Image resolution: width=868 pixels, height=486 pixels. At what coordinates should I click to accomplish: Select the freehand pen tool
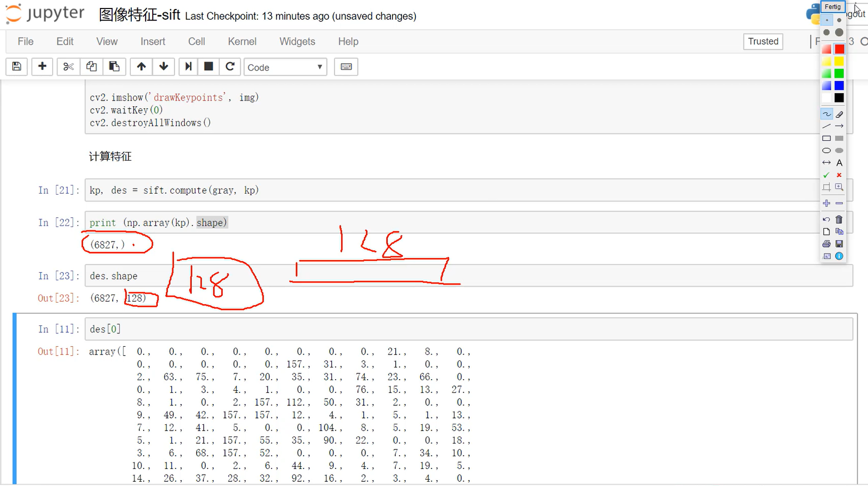point(827,114)
